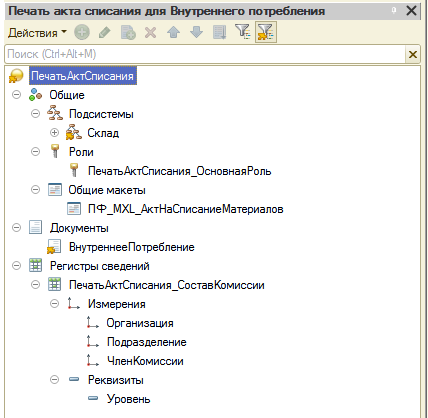The height and width of the screenshot is (418, 428).
Task: Select the ПечатьАктСписания root configuration item
Action: coord(83,76)
